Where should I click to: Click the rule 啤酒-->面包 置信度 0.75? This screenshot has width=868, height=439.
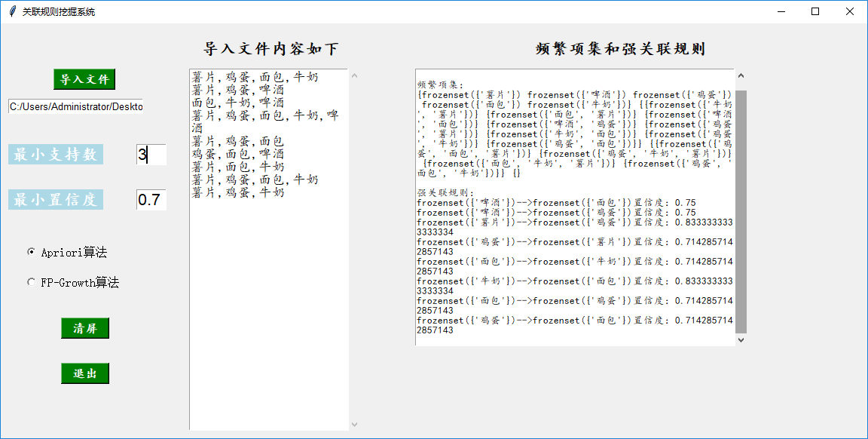click(x=556, y=203)
